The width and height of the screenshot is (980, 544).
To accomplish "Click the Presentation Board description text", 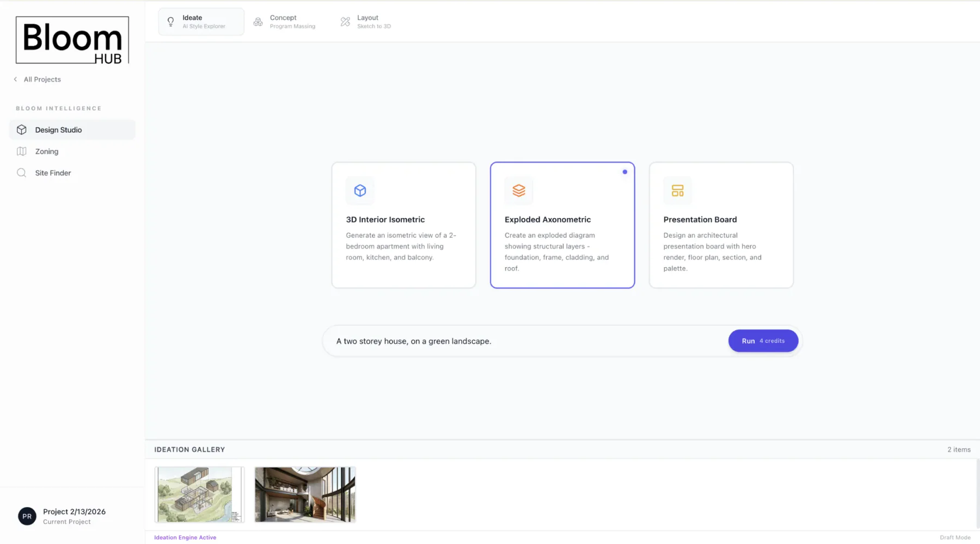I will (x=712, y=252).
